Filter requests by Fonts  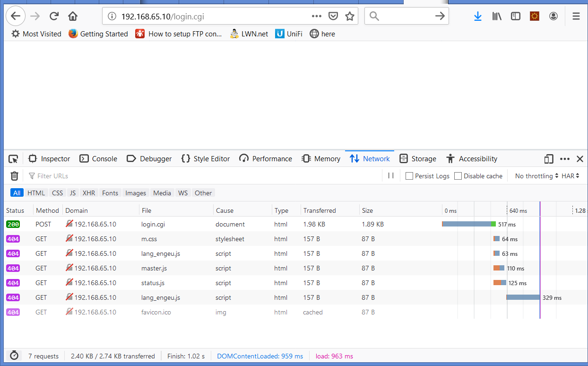[x=110, y=193]
